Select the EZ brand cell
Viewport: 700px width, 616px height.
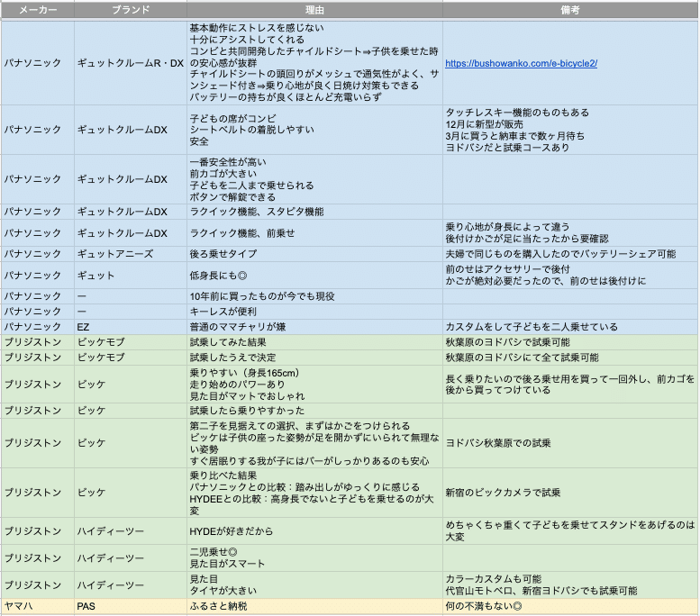(131, 327)
